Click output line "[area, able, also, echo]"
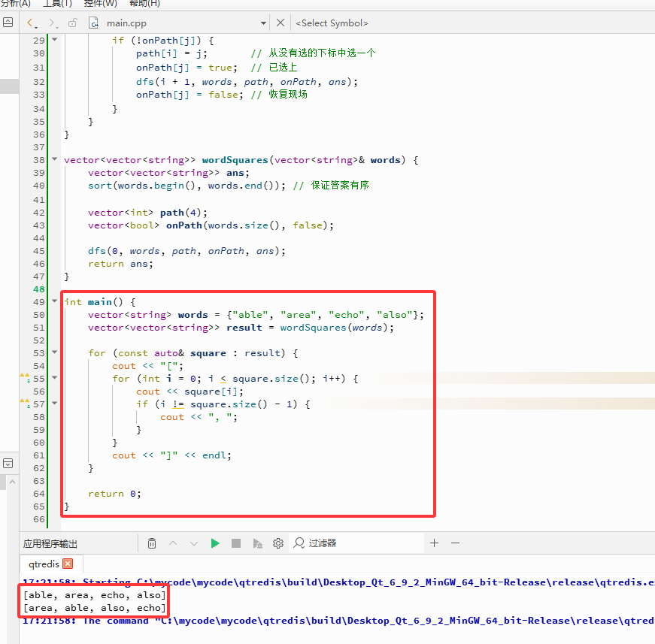This screenshot has width=655, height=644. click(95, 608)
